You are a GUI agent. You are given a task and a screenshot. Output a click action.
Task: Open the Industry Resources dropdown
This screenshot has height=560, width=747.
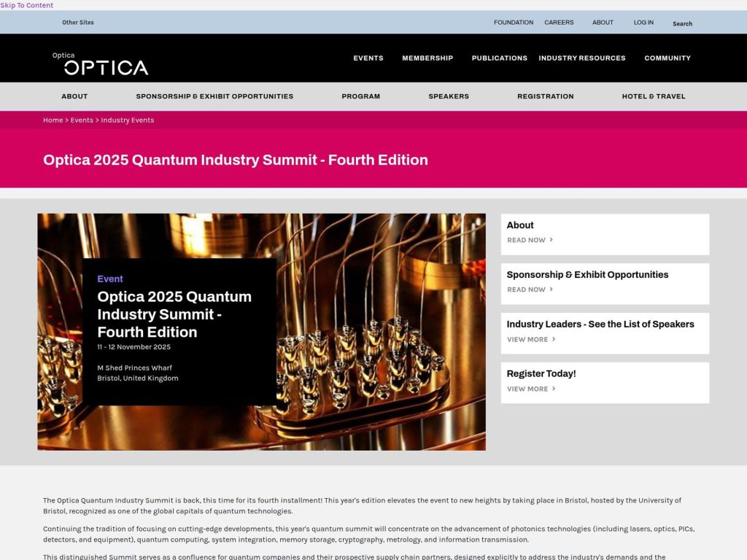pos(582,58)
